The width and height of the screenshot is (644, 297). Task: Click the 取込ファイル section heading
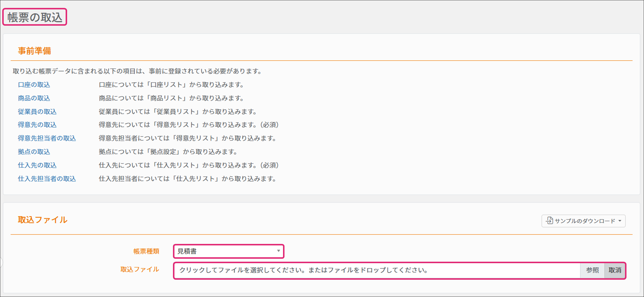pyautogui.click(x=42, y=220)
